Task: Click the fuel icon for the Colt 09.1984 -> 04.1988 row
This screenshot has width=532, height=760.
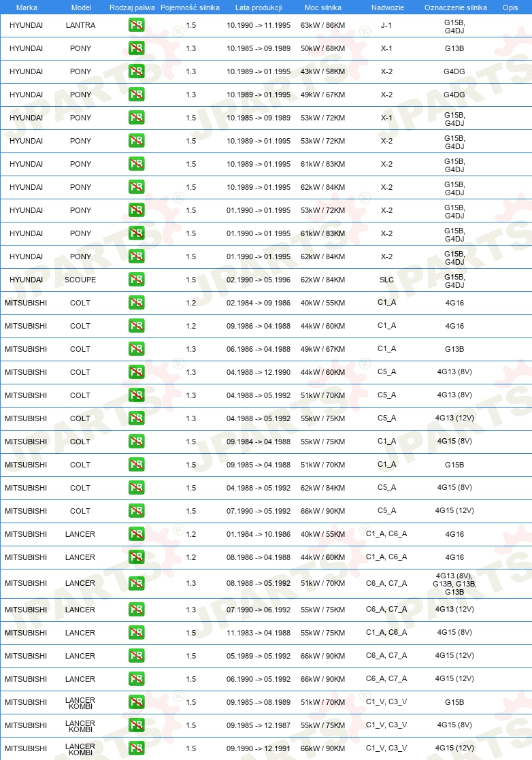Action: coord(137,442)
